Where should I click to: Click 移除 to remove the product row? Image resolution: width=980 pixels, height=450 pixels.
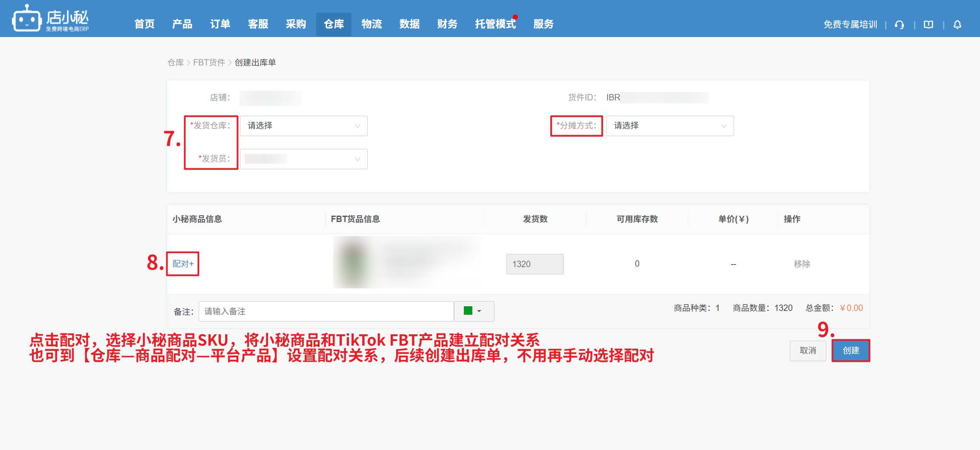point(802,264)
